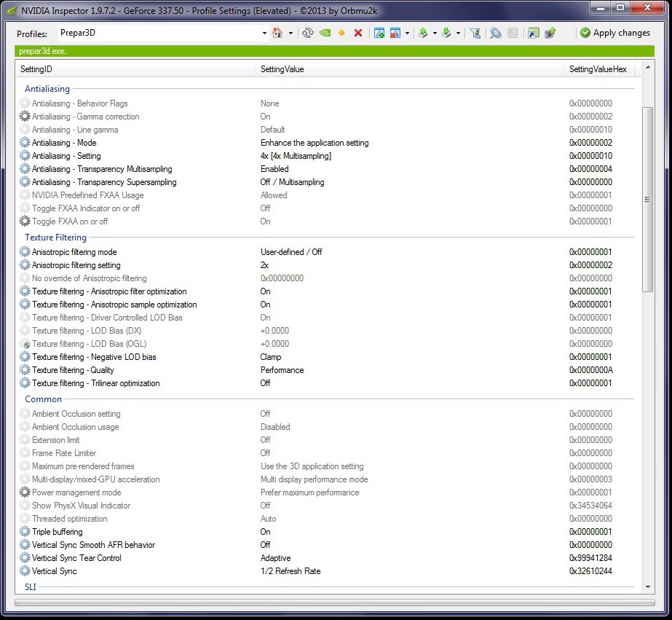Click the settings list vertical scrollbar thumb
The height and width of the screenshot is (620, 672).
tap(648, 200)
